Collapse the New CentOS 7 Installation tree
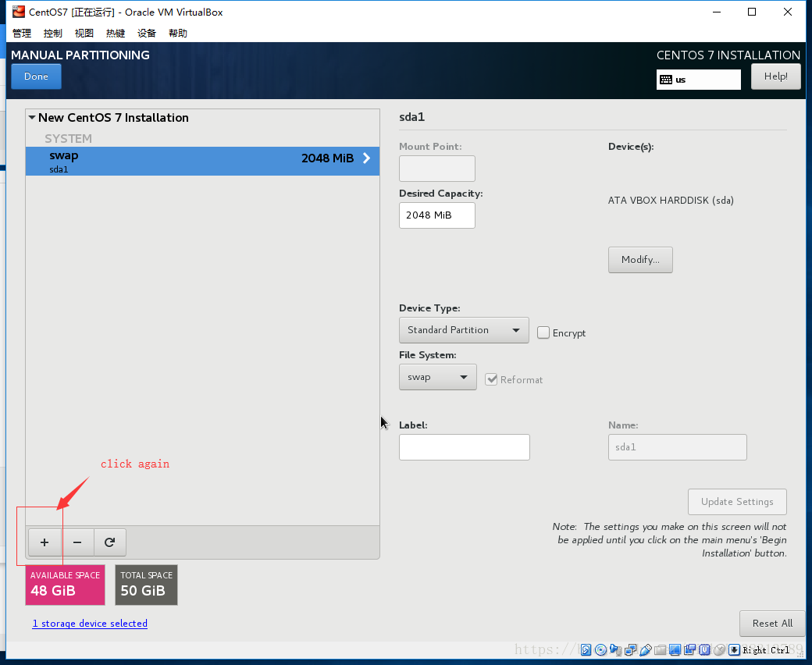 tap(32, 118)
